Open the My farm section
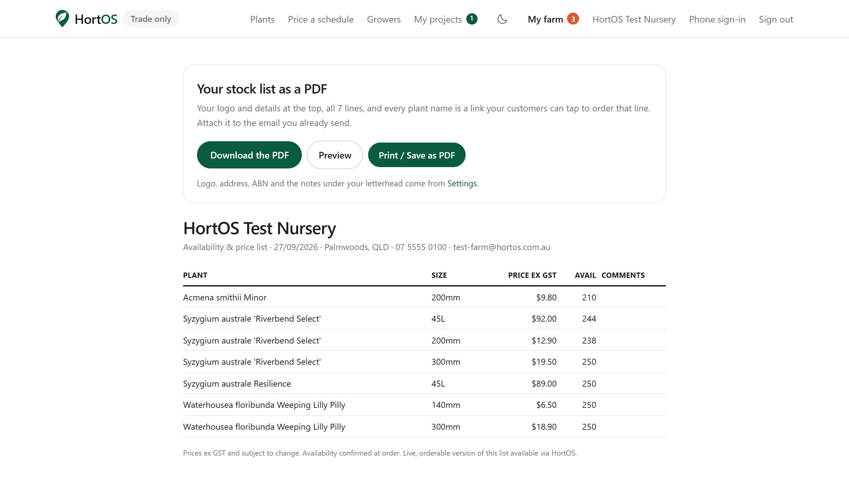 tap(546, 19)
